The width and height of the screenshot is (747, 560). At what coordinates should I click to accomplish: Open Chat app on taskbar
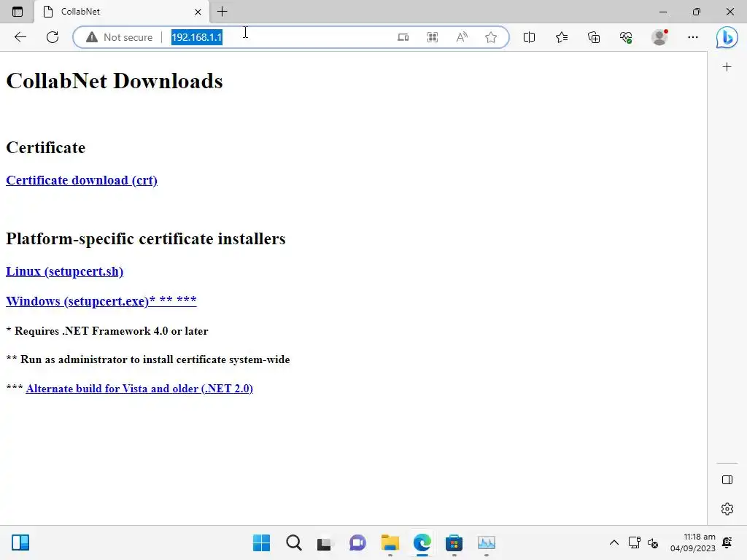(357, 542)
